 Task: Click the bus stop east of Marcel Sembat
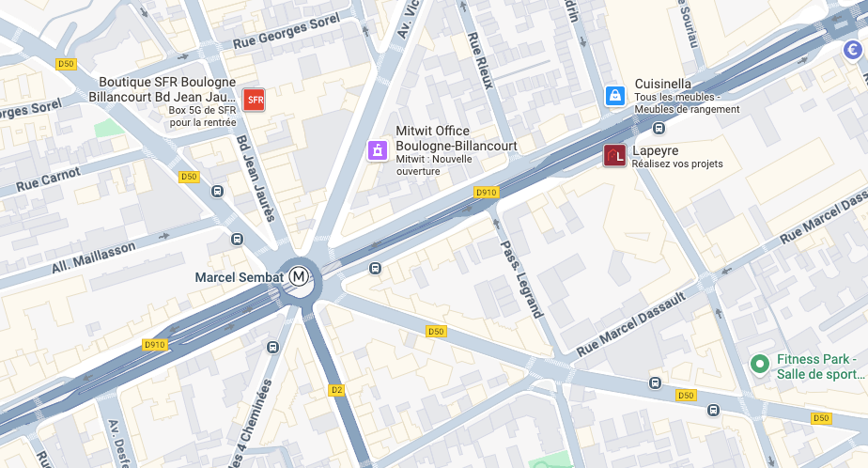click(x=376, y=269)
